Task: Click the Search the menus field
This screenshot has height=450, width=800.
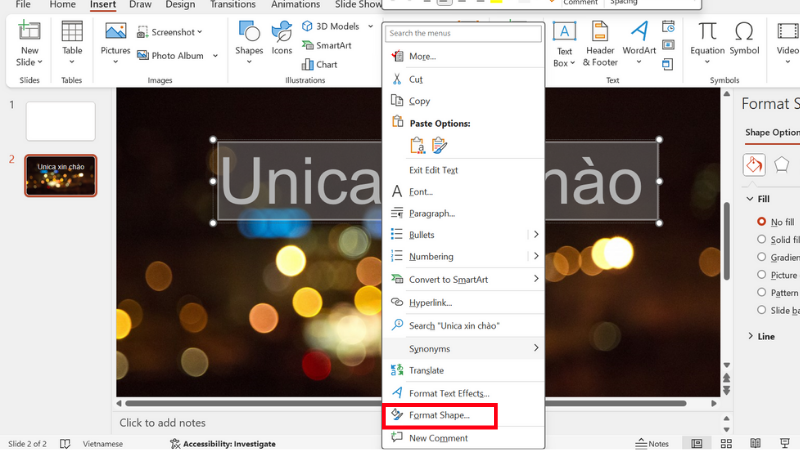Action: [x=464, y=34]
